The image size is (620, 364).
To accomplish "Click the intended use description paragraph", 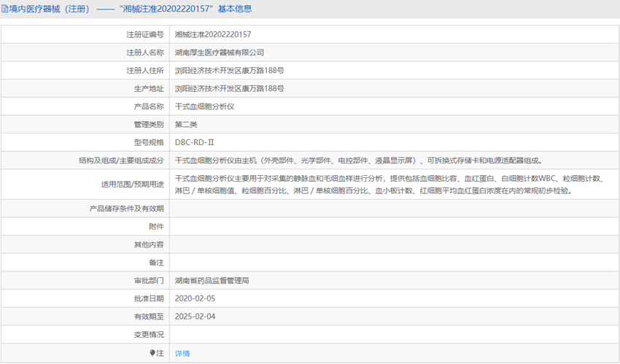I will pyautogui.click(x=388, y=185).
